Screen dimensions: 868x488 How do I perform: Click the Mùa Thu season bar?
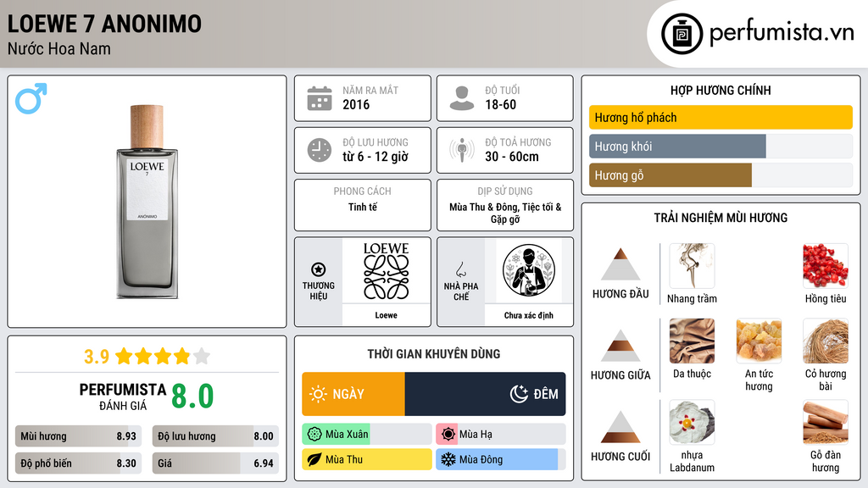coord(366,459)
